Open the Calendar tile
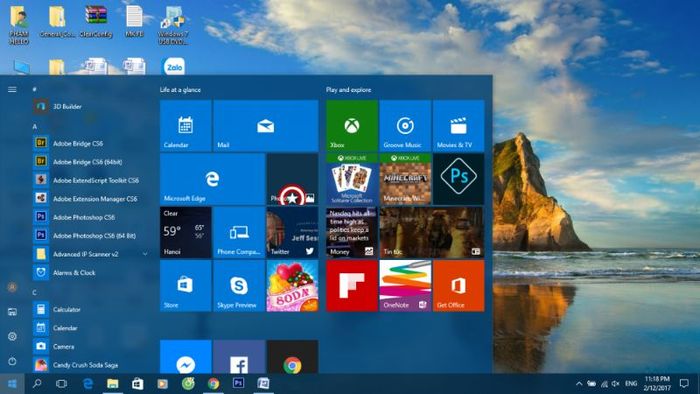The image size is (700, 394). click(x=186, y=125)
